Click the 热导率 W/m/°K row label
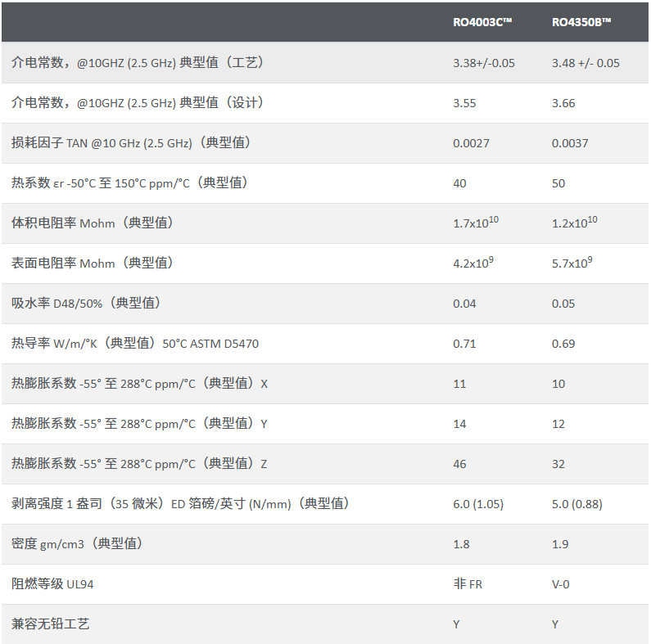Viewport: 651px width, 644px height. coord(135,344)
